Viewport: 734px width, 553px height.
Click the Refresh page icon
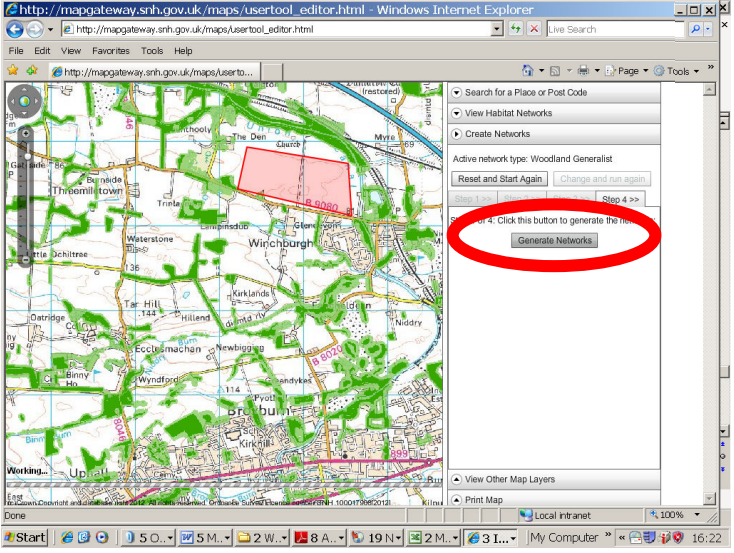[x=515, y=29]
